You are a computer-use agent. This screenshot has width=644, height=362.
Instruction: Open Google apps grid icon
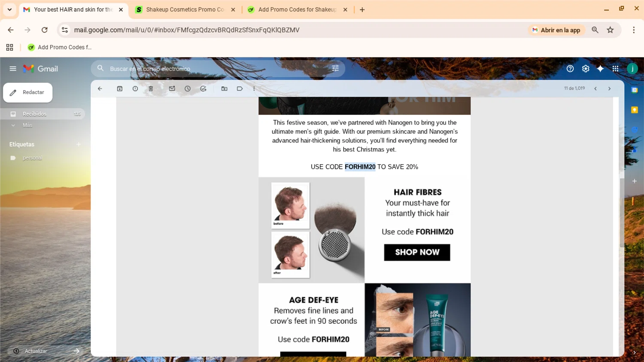615,69
